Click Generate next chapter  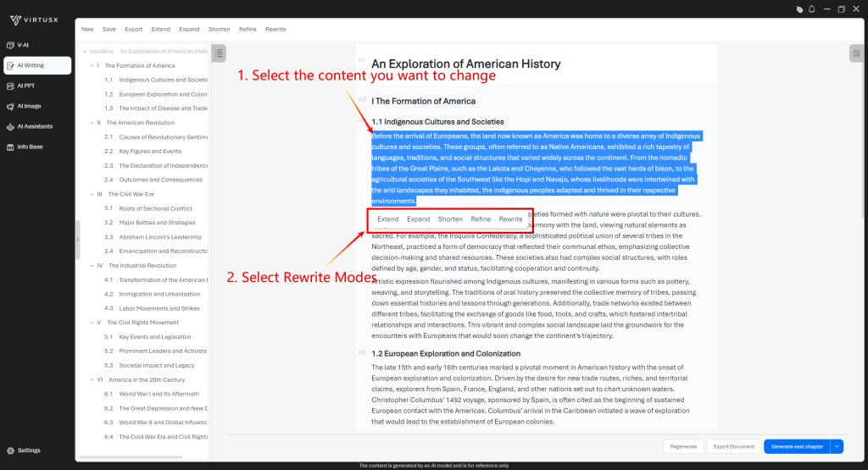tap(797, 446)
